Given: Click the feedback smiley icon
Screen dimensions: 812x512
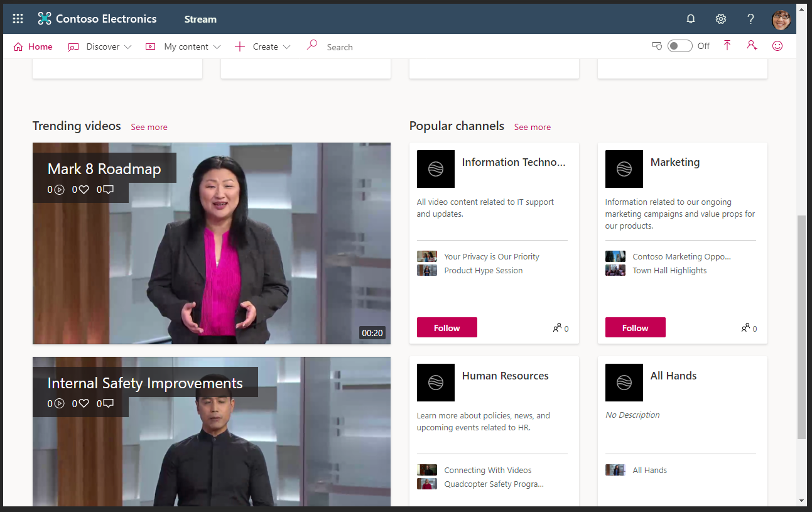Looking at the screenshot, I should coord(777,46).
